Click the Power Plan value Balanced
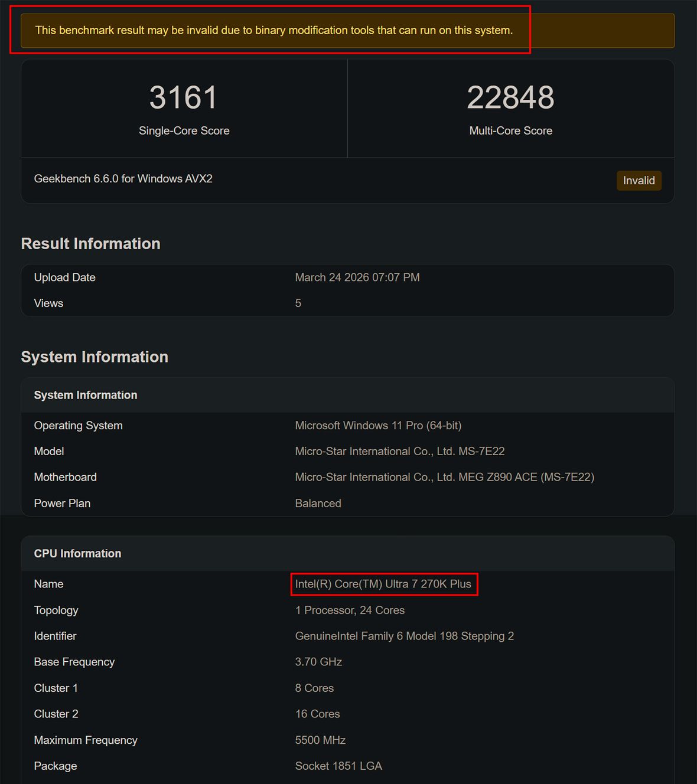697x784 pixels. [x=318, y=503]
